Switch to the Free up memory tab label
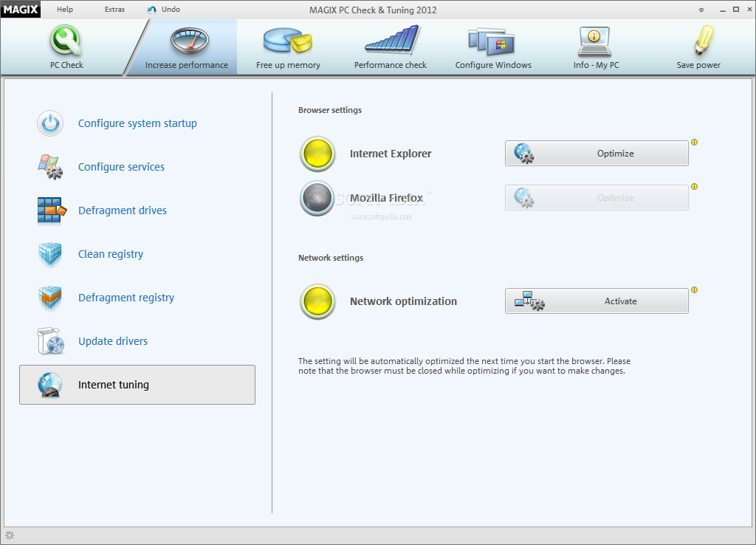 click(289, 65)
